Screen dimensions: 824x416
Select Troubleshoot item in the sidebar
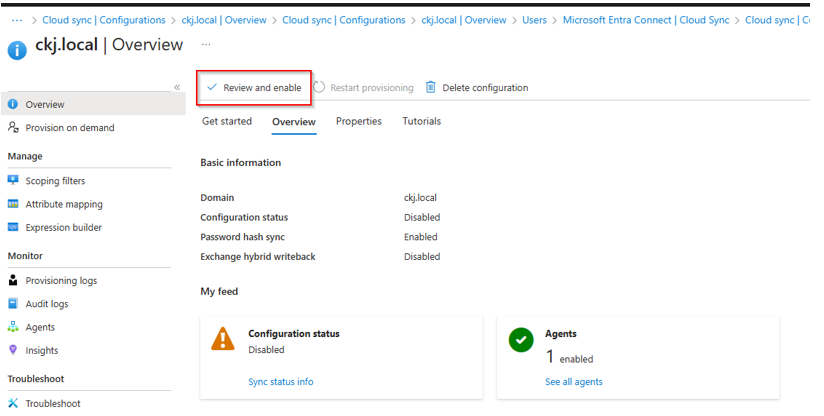53,403
